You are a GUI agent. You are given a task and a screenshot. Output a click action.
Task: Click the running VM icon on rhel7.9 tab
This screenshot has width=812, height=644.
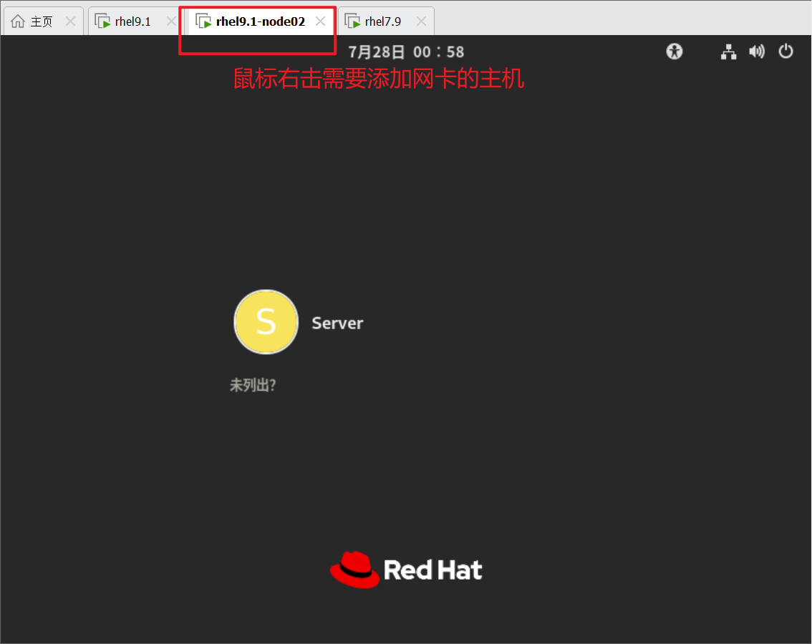click(353, 21)
